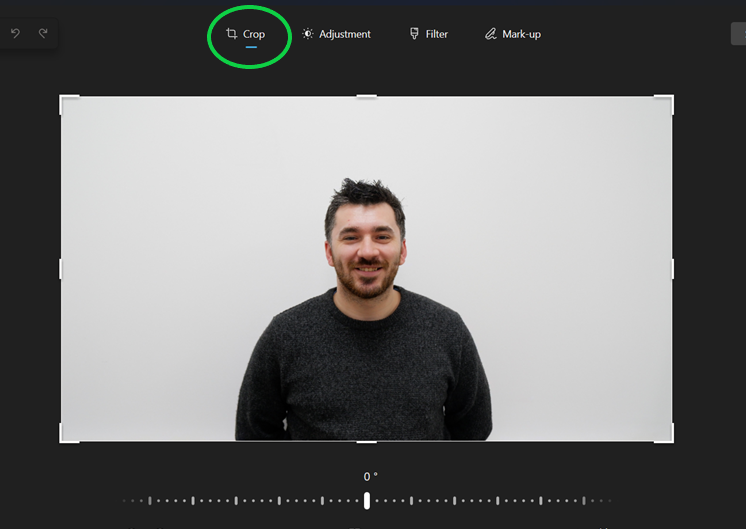Select the bottom-right crop corner handle
Viewport: 746px width, 529px height.
664,433
